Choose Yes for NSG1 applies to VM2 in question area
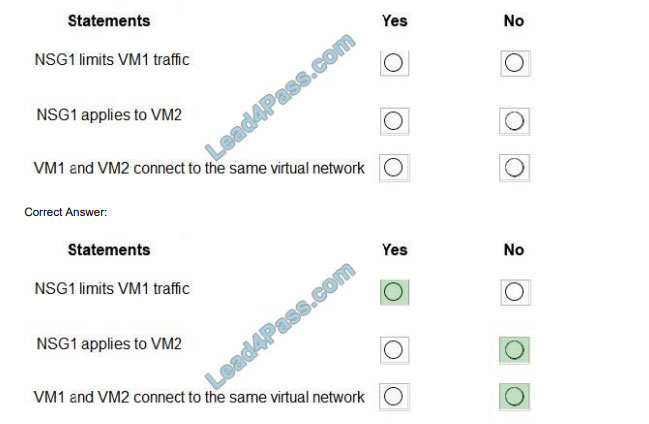This screenshot has height=424, width=649. pyautogui.click(x=394, y=121)
